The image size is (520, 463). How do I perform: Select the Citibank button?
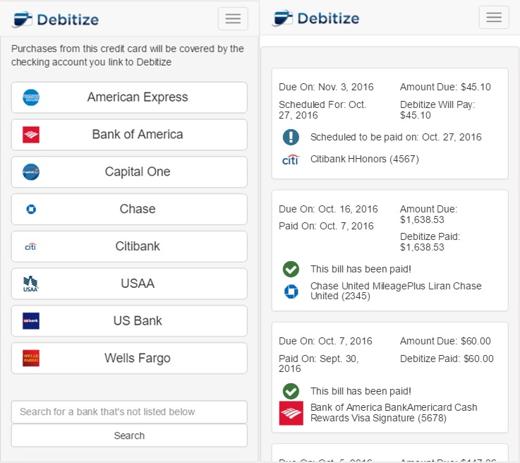(129, 246)
